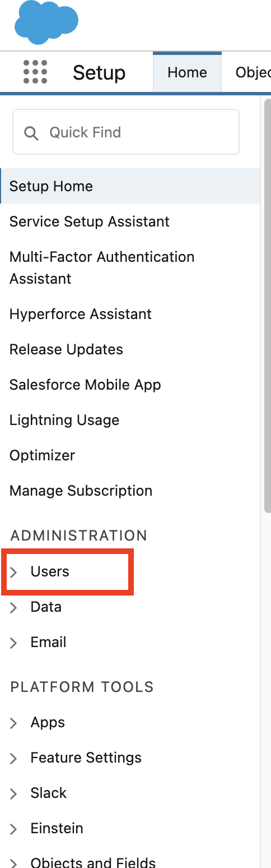The height and width of the screenshot is (868, 271).
Task: Expand the Feature Settings chevron
Action: 14,758
